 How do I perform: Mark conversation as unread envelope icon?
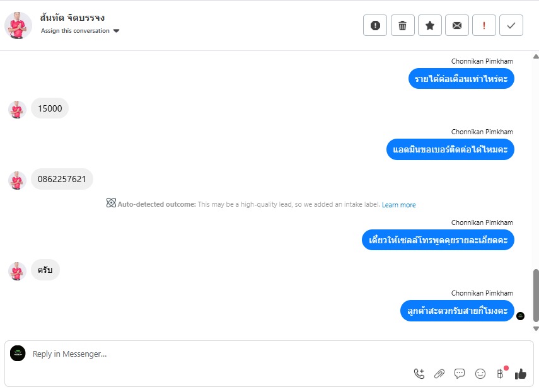(457, 25)
